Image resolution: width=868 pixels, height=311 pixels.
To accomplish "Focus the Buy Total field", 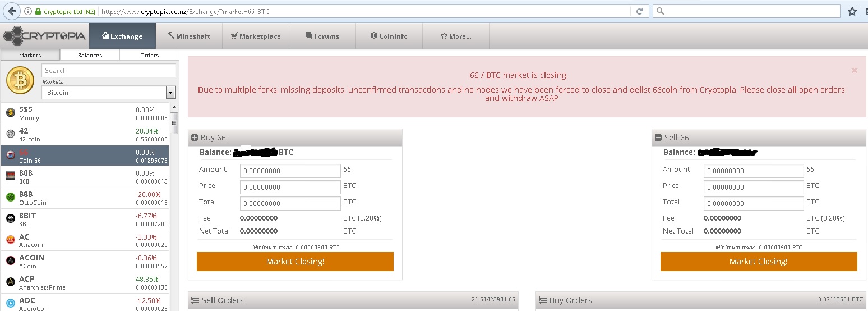I will point(290,203).
